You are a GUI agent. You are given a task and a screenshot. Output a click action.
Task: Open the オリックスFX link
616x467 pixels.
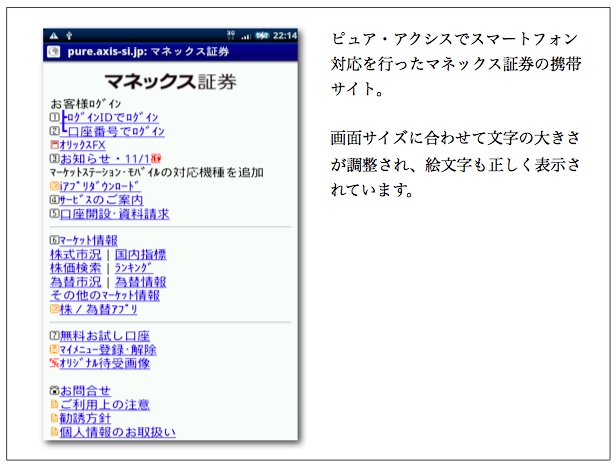82,145
